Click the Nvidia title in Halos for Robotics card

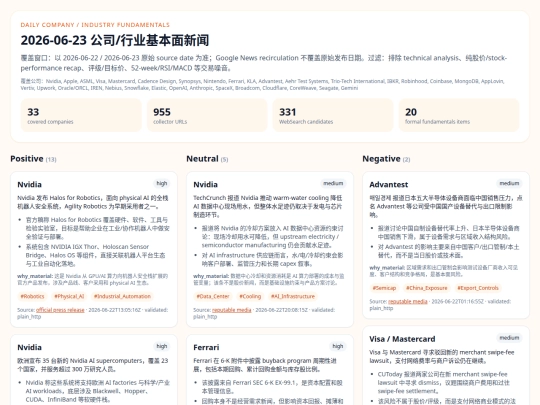pyautogui.click(x=30, y=185)
